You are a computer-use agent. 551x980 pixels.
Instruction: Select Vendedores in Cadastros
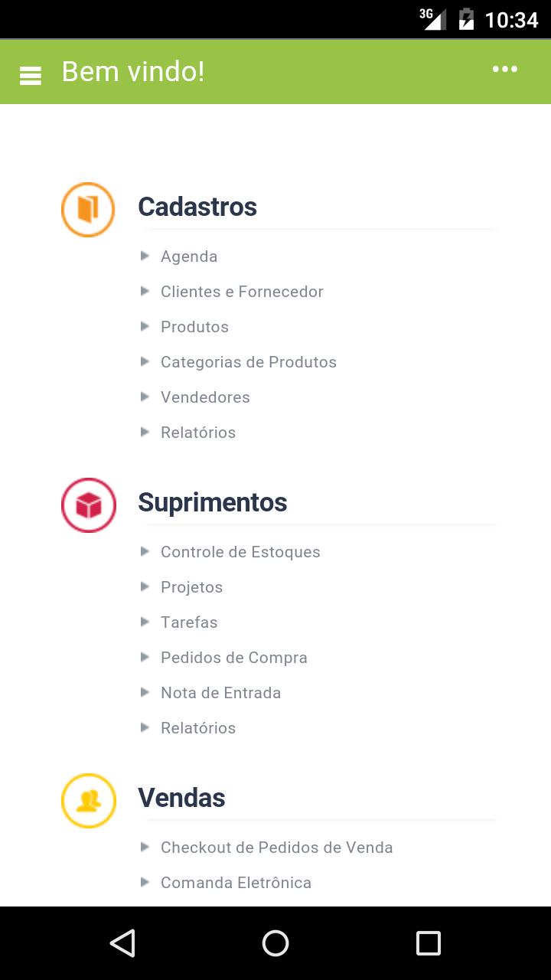[205, 397]
